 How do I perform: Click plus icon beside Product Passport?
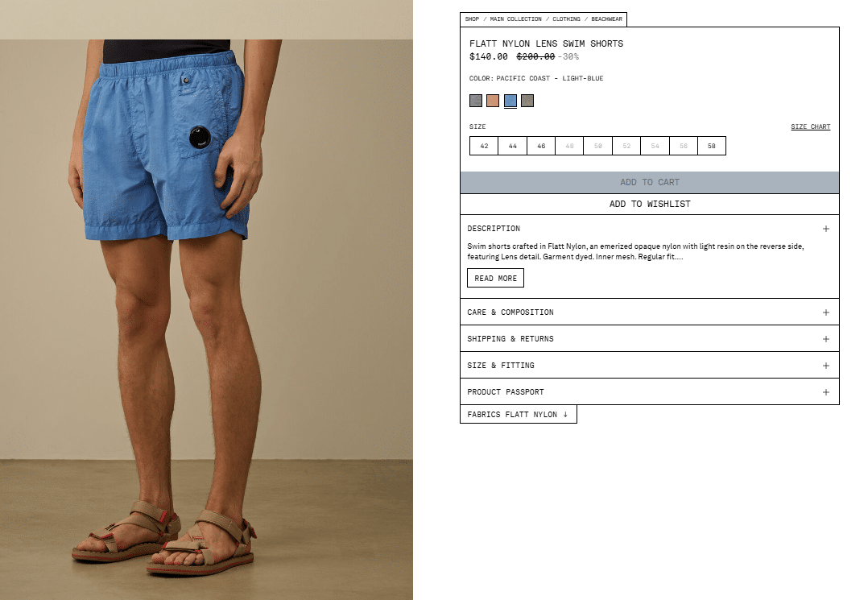pyautogui.click(x=825, y=392)
